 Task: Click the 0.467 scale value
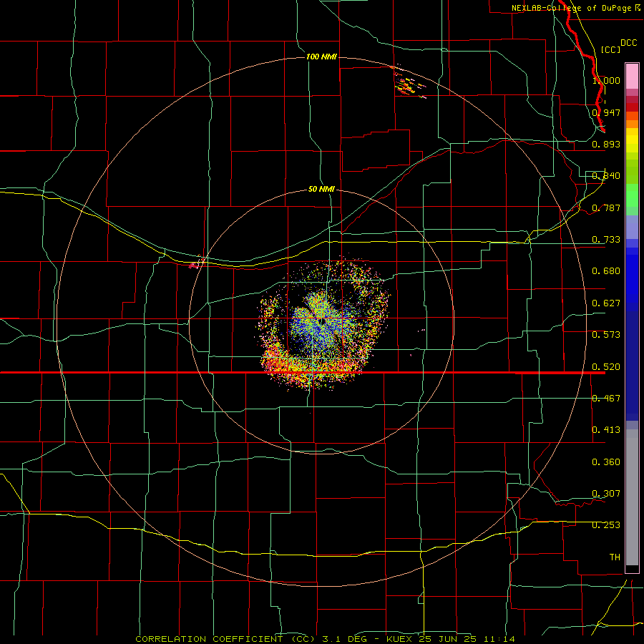(606, 399)
